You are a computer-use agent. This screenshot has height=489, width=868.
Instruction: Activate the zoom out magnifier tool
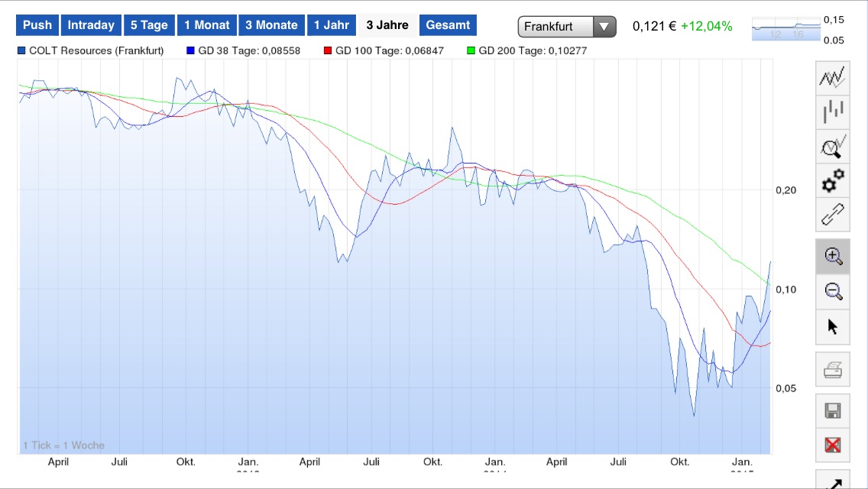click(833, 291)
